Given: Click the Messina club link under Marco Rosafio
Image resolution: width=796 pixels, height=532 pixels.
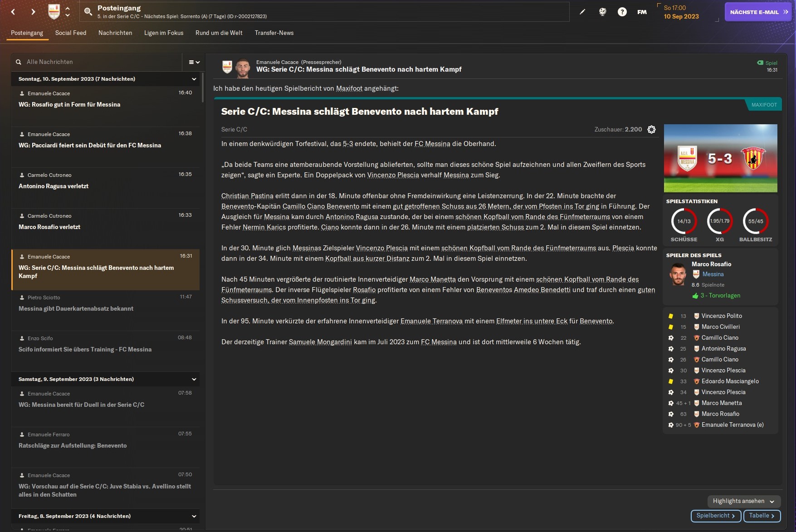Looking at the screenshot, I should point(713,274).
